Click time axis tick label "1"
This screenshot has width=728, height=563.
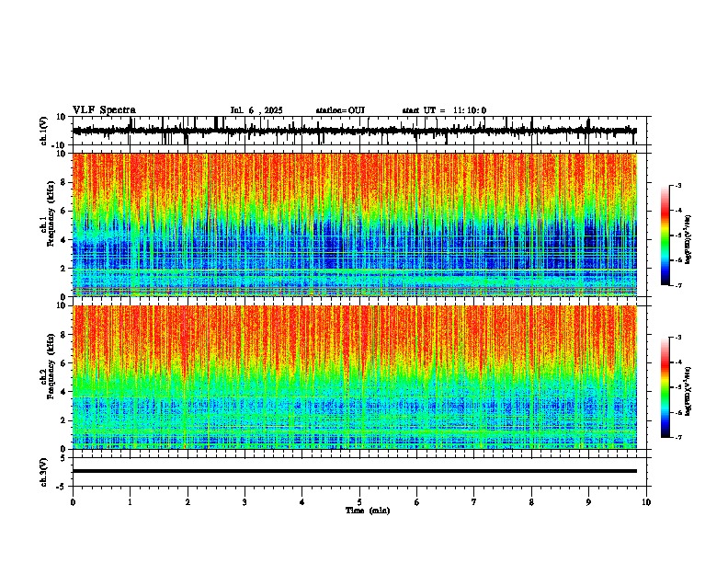(x=130, y=502)
